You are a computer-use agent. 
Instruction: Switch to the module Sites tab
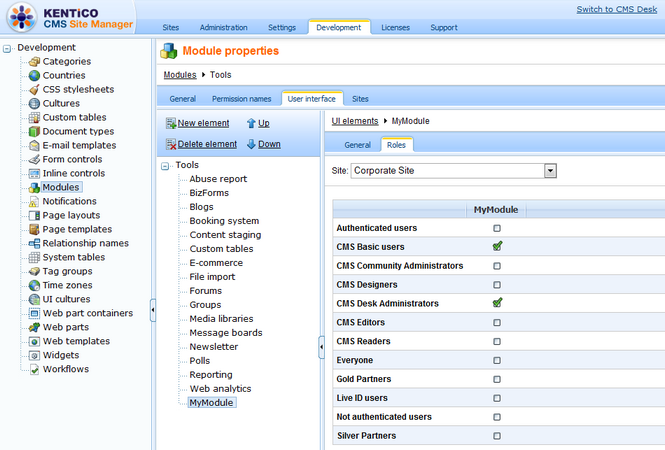pyautogui.click(x=360, y=99)
